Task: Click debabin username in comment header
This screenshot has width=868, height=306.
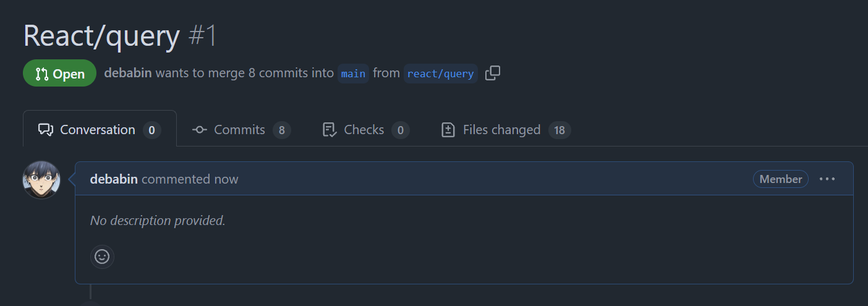Action: [114, 179]
